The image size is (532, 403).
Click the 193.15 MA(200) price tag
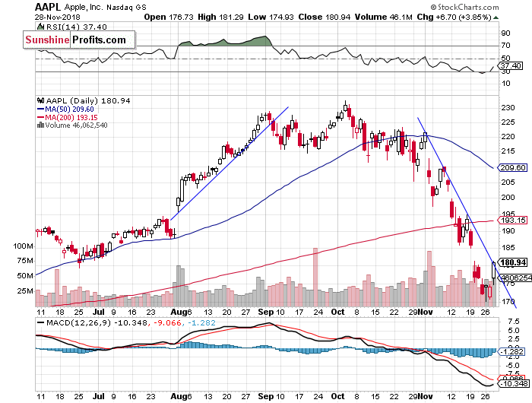point(513,220)
